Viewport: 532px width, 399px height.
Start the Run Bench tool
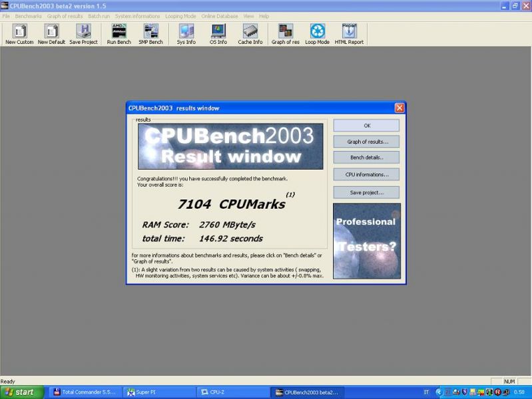(119, 34)
